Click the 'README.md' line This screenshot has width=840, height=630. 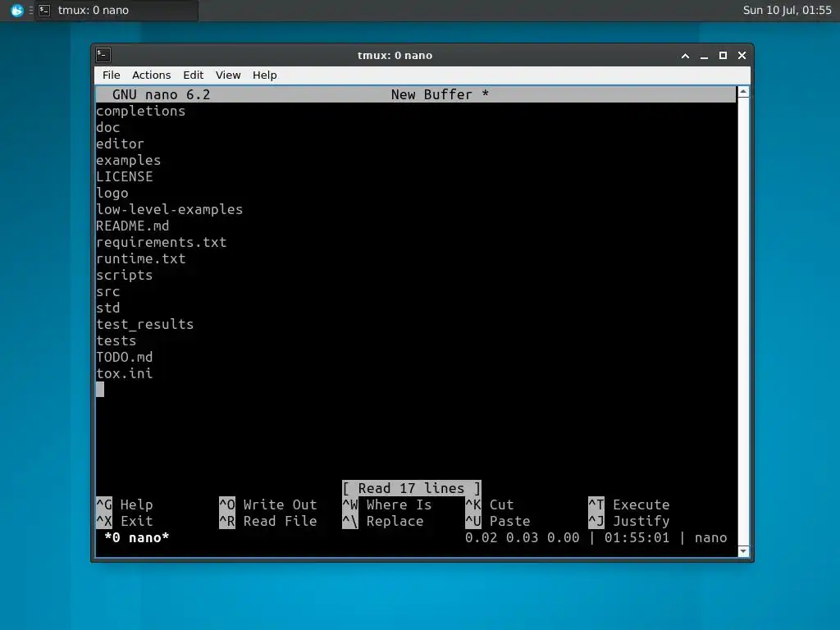pos(132,226)
